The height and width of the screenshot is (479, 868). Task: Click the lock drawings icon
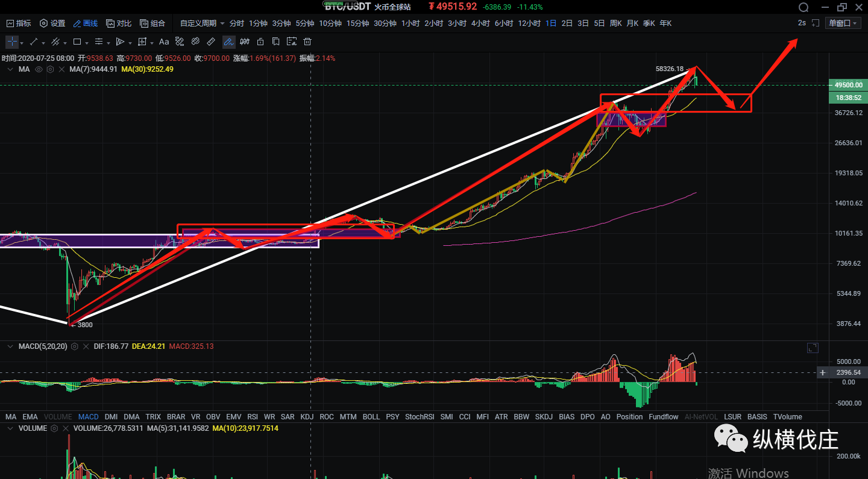pos(260,42)
